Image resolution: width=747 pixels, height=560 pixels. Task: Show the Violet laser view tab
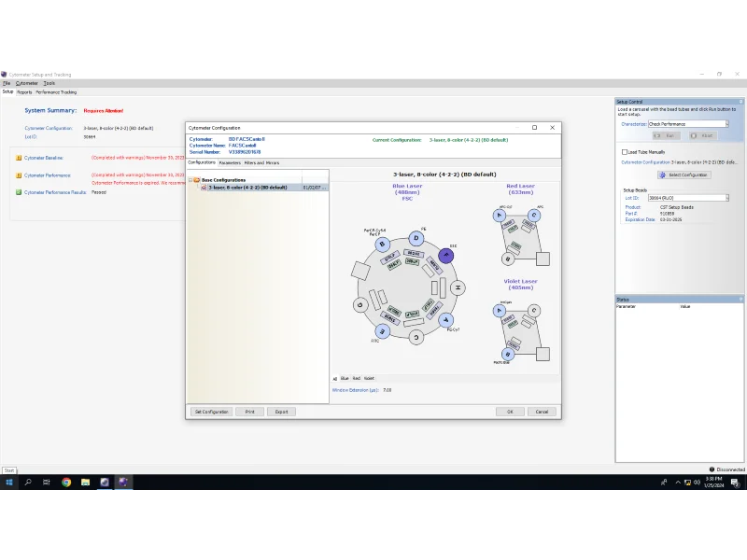pyautogui.click(x=369, y=378)
